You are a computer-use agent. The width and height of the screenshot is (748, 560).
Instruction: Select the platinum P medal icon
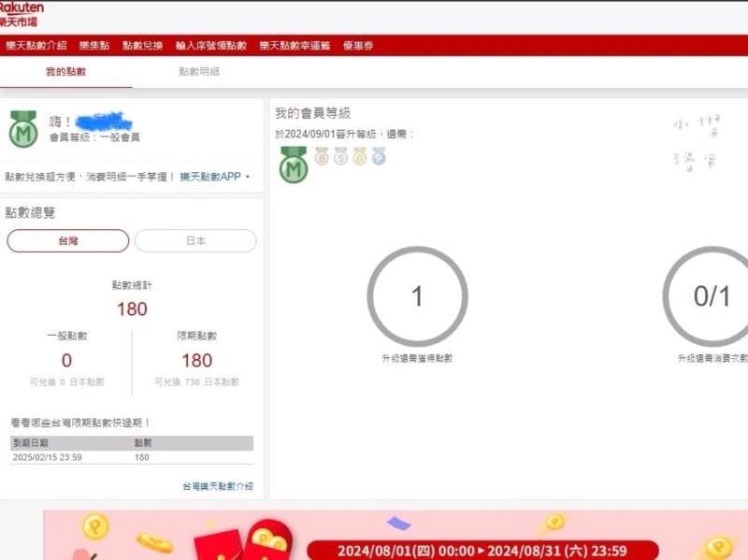[x=379, y=157]
